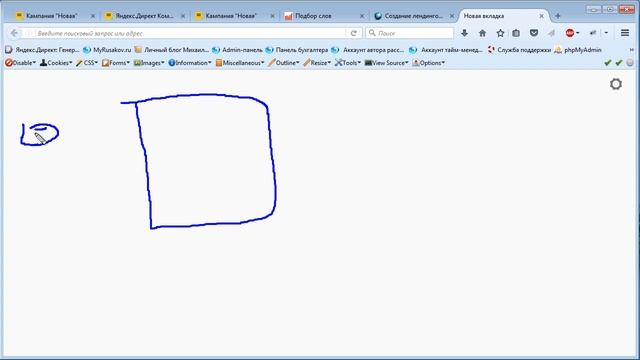Close the Новая вкладка tab
The height and width of the screenshot is (360, 640).
[542, 16]
